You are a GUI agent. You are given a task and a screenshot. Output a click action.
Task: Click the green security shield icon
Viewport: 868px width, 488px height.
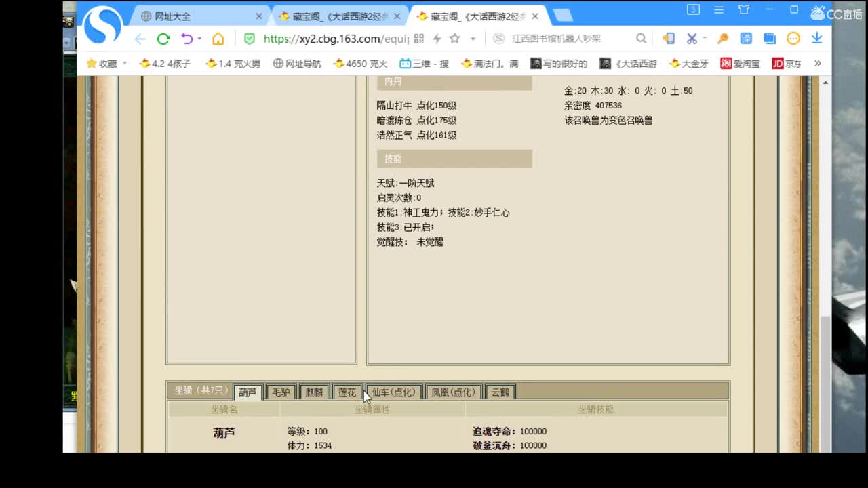pyautogui.click(x=250, y=39)
